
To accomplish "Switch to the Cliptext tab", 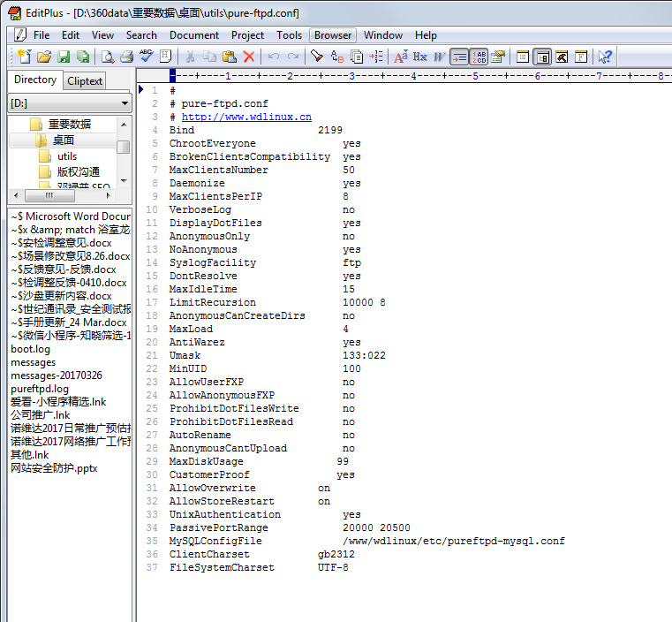I will [85, 81].
